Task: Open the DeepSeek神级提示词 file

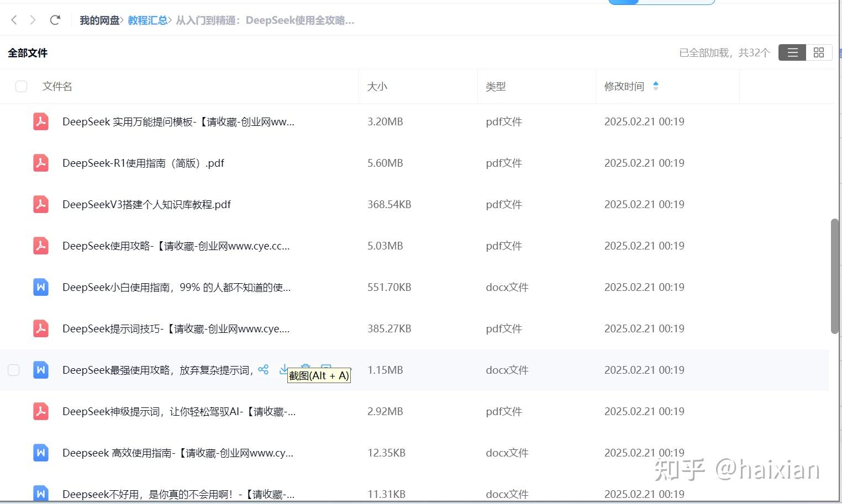Action: coord(179,411)
